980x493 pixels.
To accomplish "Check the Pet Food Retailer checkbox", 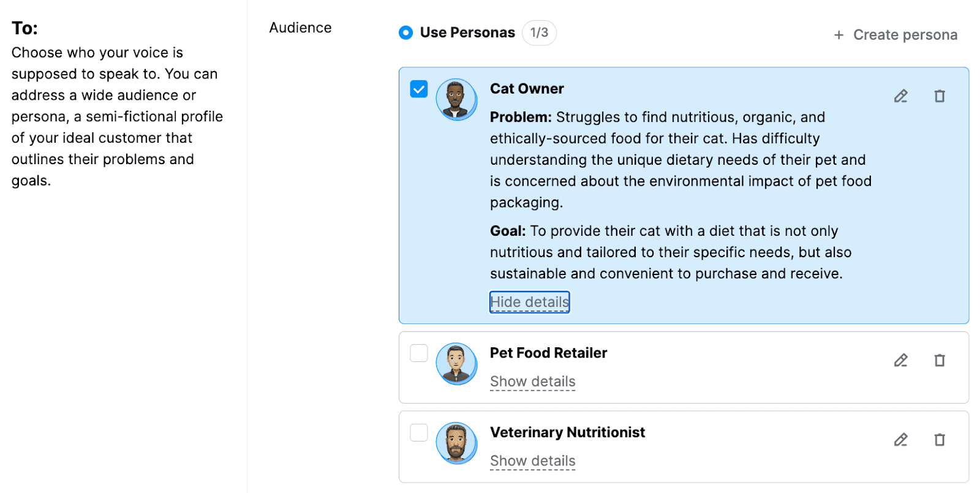I will 419,353.
